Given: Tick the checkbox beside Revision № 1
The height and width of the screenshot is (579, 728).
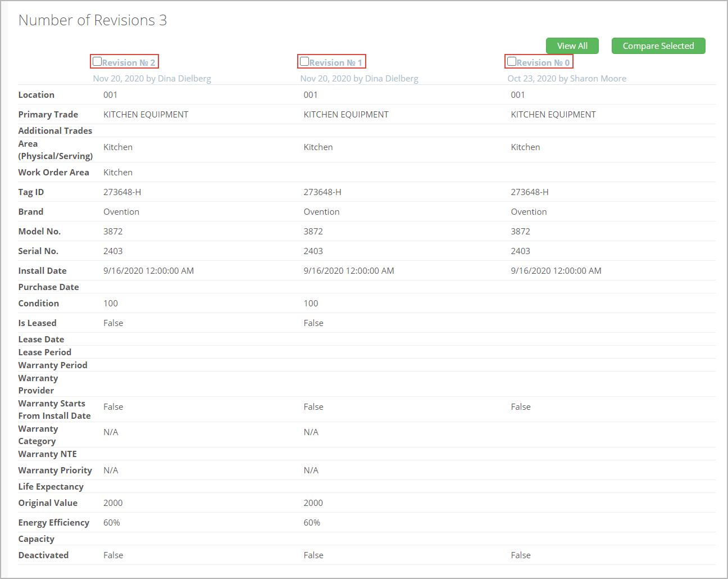Looking at the screenshot, I should pyautogui.click(x=304, y=61).
